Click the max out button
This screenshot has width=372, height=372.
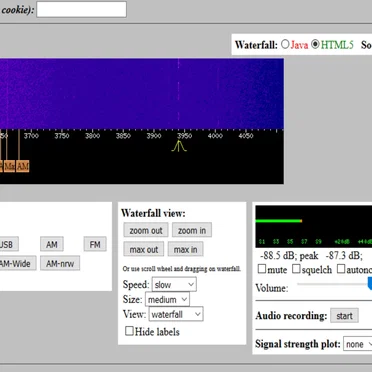click(x=144, y=249)
